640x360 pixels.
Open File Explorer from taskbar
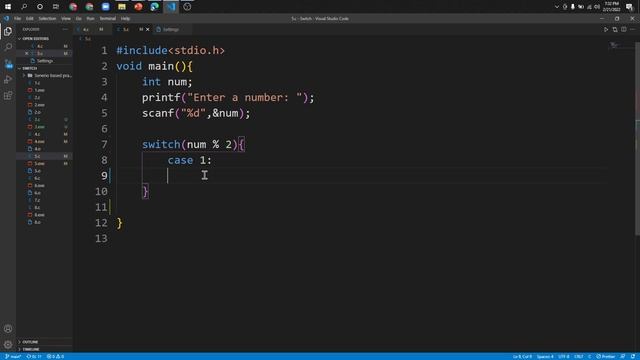[122, 7]
